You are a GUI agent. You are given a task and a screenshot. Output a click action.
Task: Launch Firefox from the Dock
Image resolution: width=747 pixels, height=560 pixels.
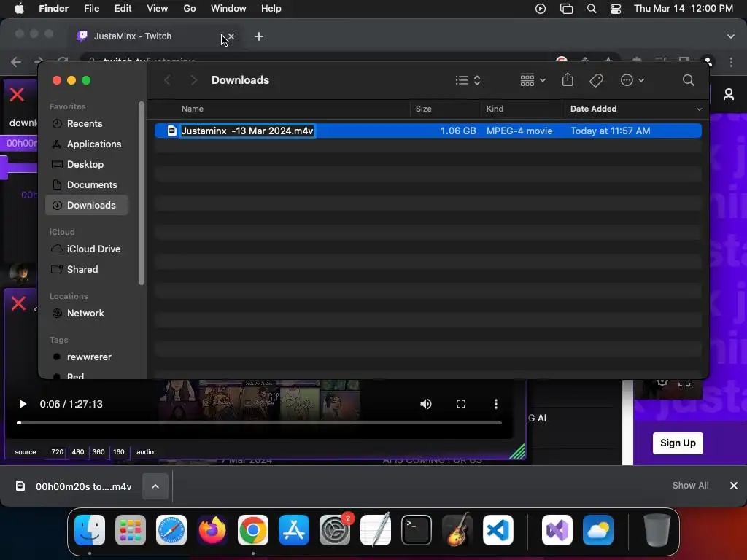[x=212, y=530]
